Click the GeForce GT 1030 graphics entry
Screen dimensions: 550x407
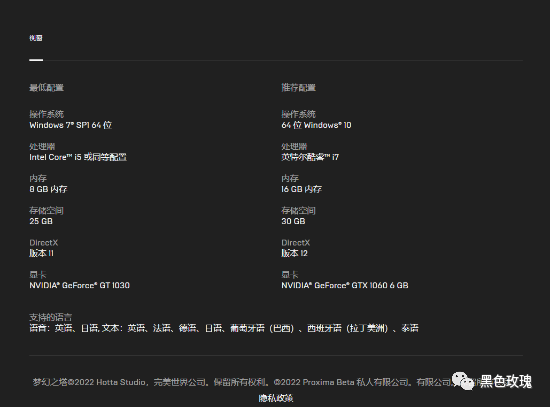coord(80,285)
